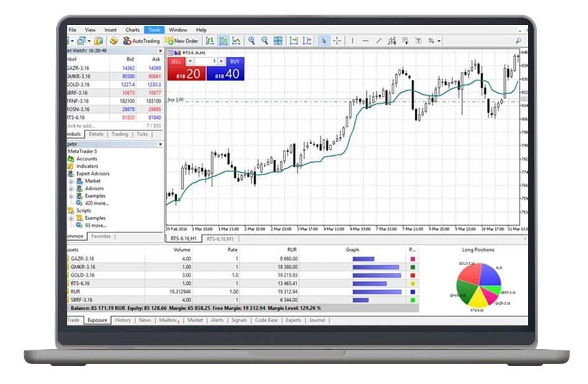Open the File menu
This screenshot has height=384, width=588.
[x=72, y=30]
